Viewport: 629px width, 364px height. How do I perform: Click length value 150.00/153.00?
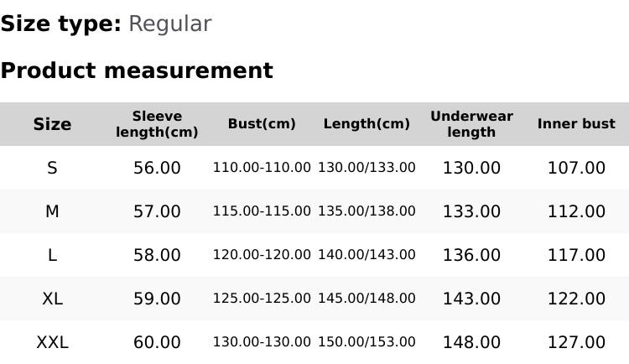366,342
